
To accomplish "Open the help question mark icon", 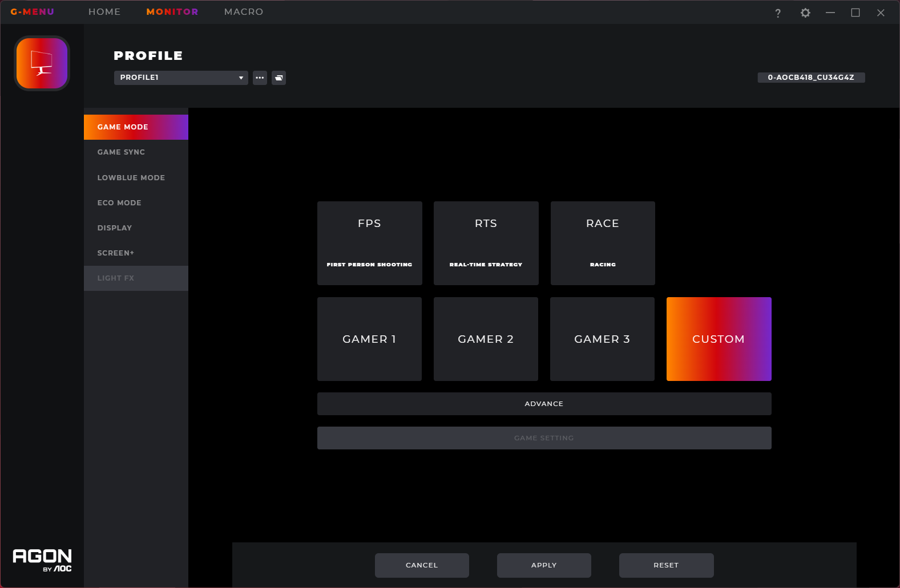I will [x=777, y=13].
